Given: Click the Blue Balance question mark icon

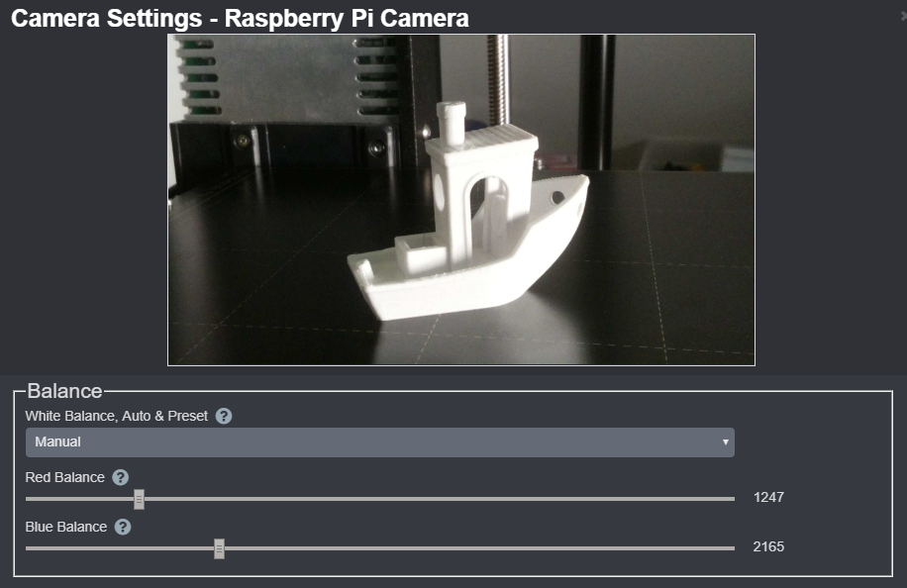Looking at the screenshot, I should [x=123, y=527].
